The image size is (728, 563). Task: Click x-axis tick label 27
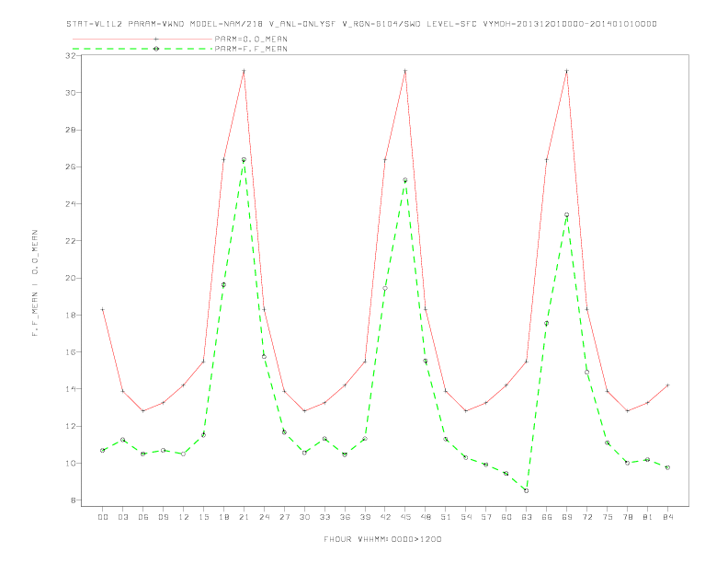tap(284, 517)
